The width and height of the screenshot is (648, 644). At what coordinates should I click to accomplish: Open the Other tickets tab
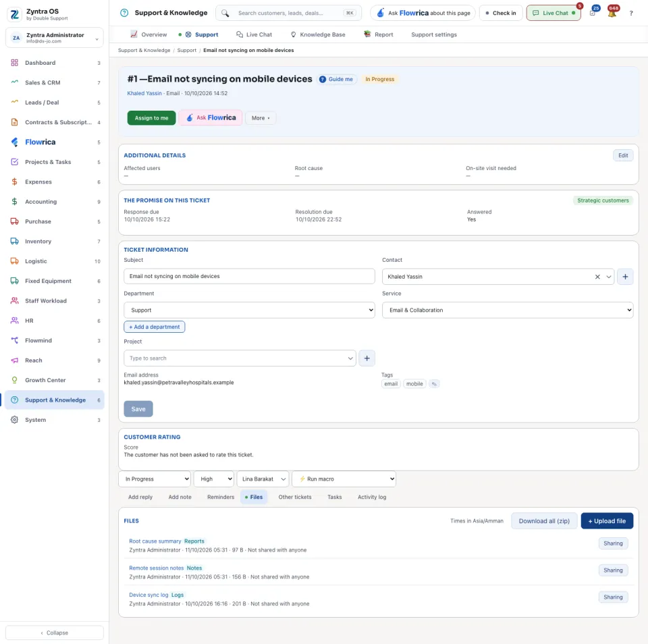click(x=295, y=498)
